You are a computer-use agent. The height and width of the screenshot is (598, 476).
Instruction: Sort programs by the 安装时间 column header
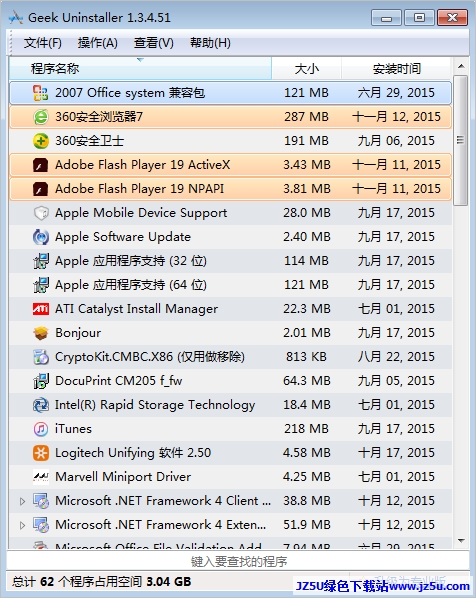pos(396,69)
